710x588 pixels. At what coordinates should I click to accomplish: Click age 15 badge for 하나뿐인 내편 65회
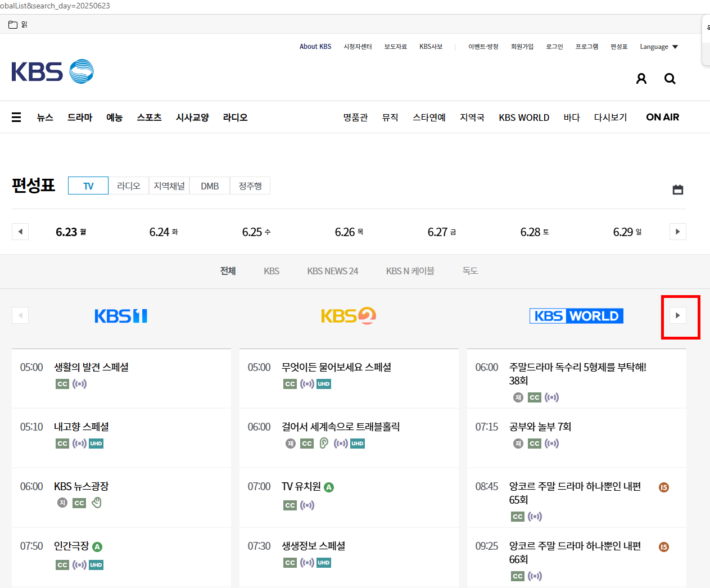click(664, 487)
